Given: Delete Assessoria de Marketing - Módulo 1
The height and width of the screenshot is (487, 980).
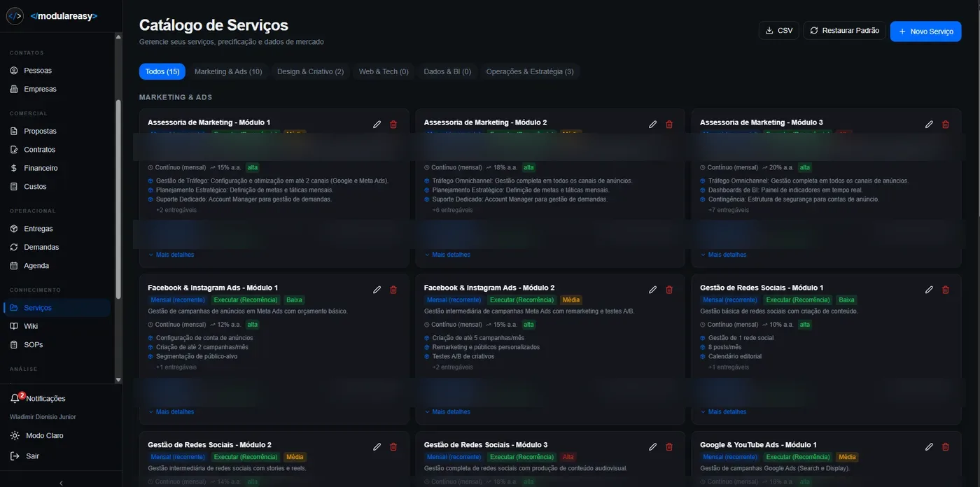Looking at the screenshot, I should [x=393, y=125].
